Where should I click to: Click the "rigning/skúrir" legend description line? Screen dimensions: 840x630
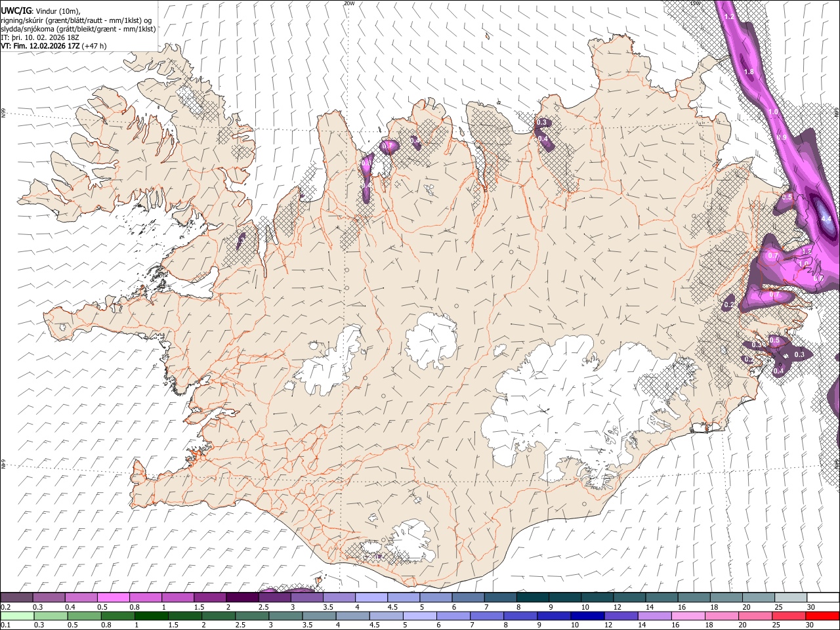[x=77, y=20]
